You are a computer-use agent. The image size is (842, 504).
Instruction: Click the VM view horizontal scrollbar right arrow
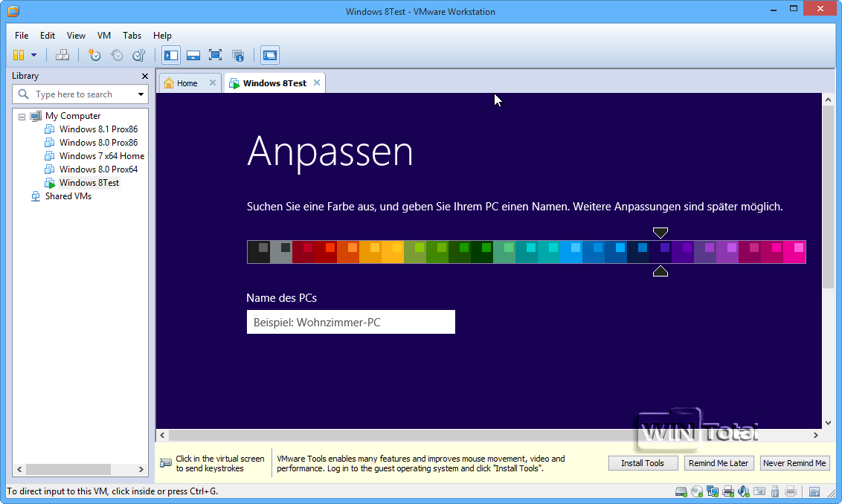point(816,436)
